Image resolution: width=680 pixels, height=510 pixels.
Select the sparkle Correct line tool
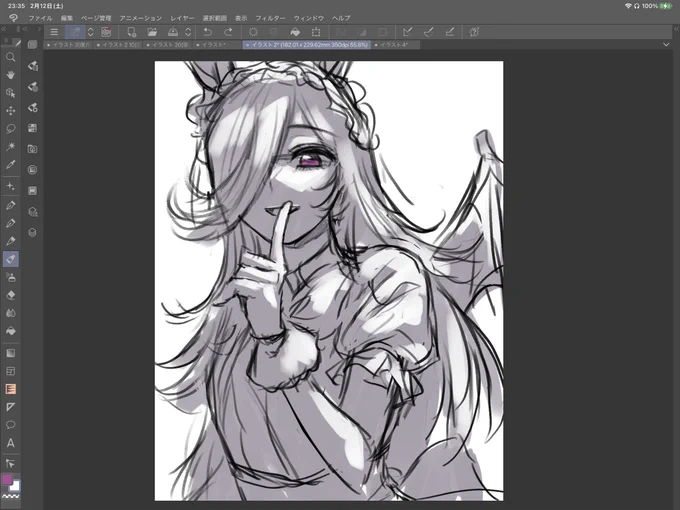(10, 186)
